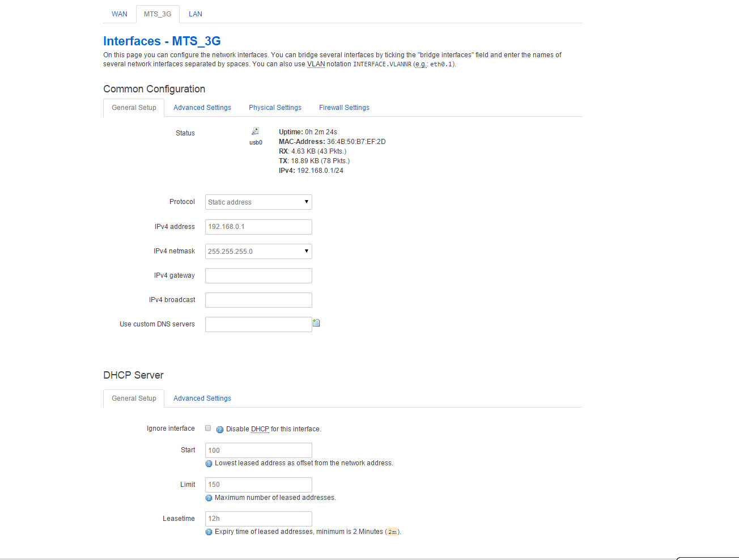This screenshot has height=560, width=739.
Task: Click the MAC-Address value 36:4B:50:B7:EF:2D
Action: pos(356,142)
